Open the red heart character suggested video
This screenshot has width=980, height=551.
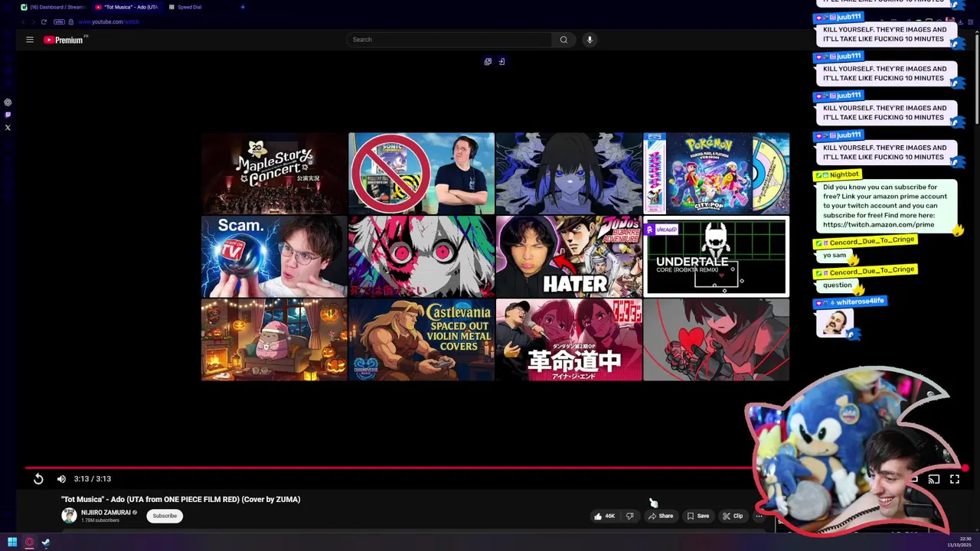(716, 340)
